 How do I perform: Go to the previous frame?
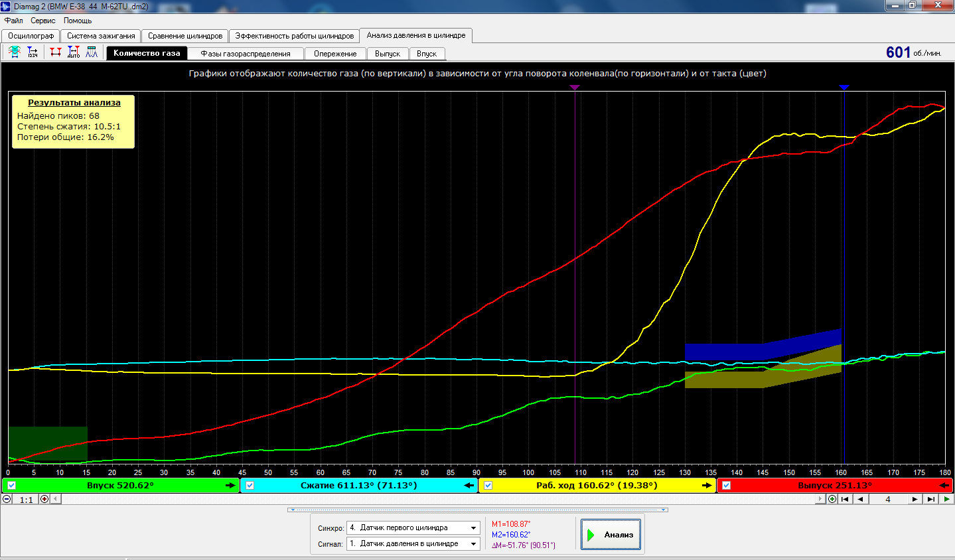pyautogui.click(x=861, y=499)
